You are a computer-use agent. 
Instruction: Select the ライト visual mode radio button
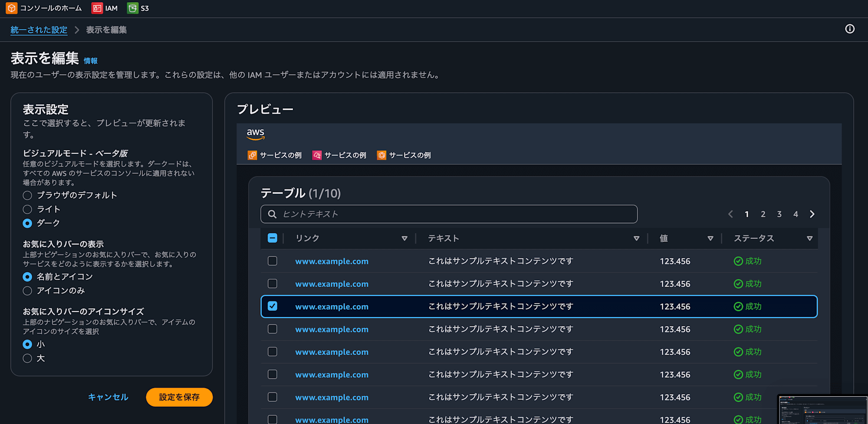(x=27, y=209)
